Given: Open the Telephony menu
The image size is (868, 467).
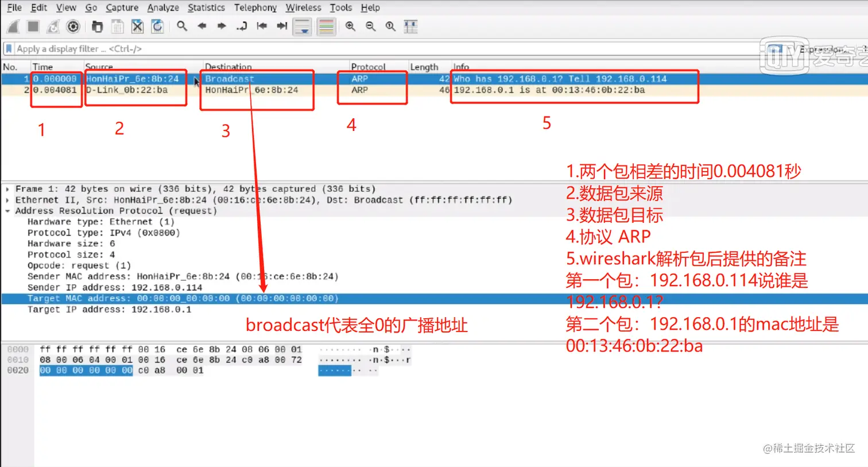Looking at the screenshot, I should point(255,7).
